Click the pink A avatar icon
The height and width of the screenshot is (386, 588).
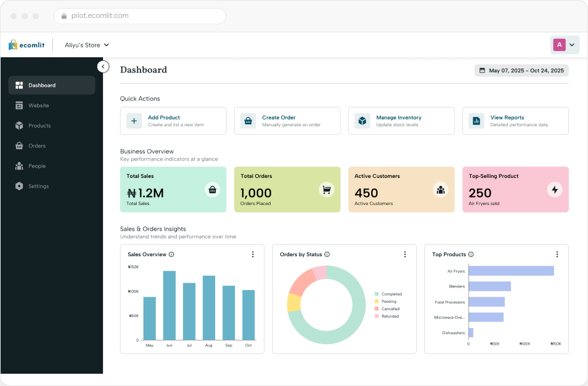coord(559,45)
